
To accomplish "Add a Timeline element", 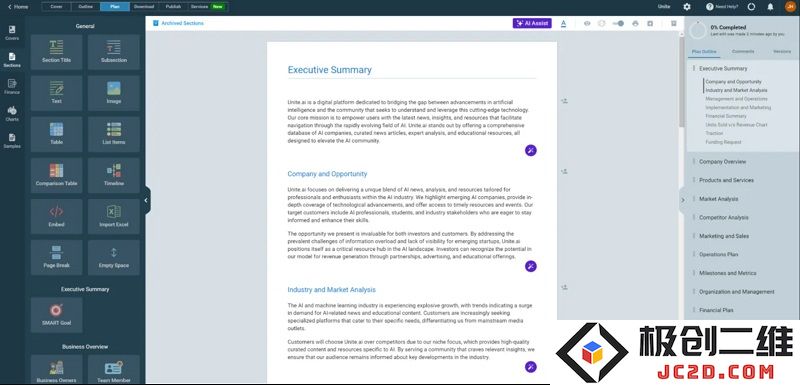I will pyautogui.click(x=114, y=175).
